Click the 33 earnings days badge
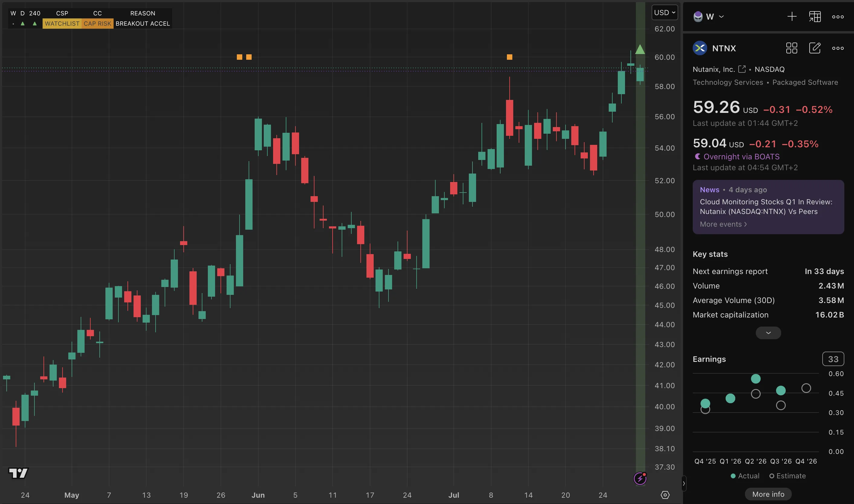 (833, 359)
